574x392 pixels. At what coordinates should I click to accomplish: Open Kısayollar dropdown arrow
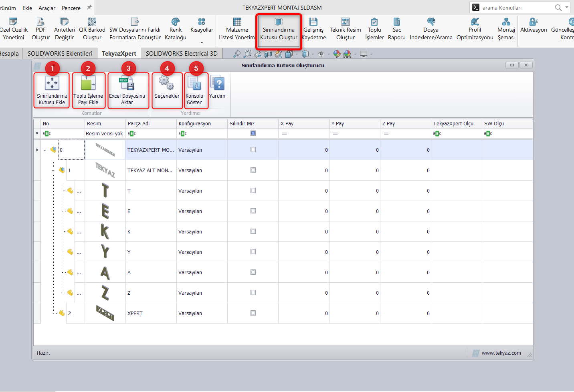pyautogui.click(x=202, y=42)
